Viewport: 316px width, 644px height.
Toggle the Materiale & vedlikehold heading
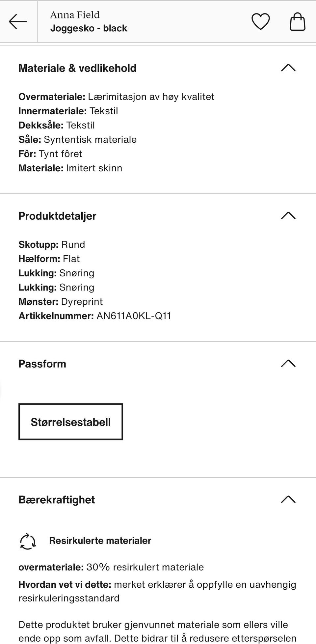point(77,68)
